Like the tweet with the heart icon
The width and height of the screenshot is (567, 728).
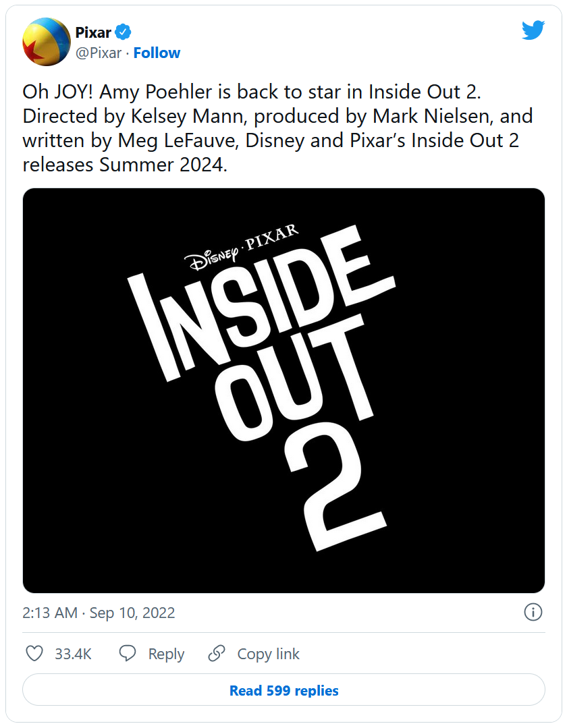(x=34, y=654)
